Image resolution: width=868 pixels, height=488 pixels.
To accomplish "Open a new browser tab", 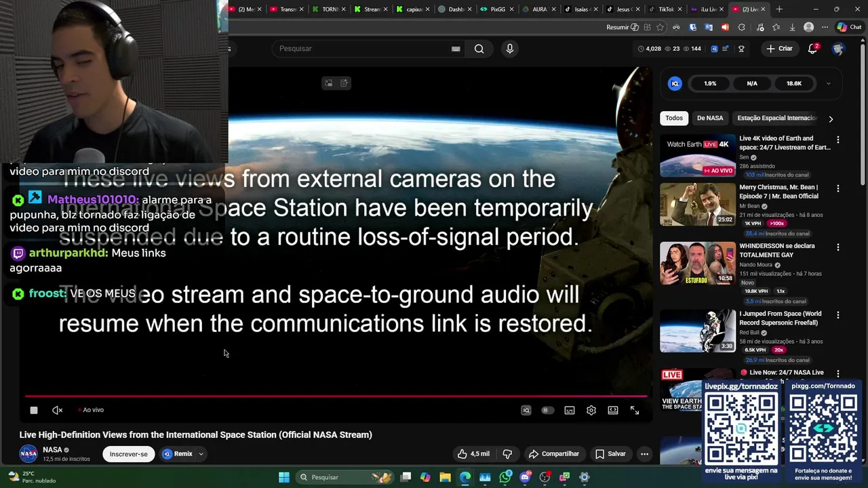I will 779,9.
